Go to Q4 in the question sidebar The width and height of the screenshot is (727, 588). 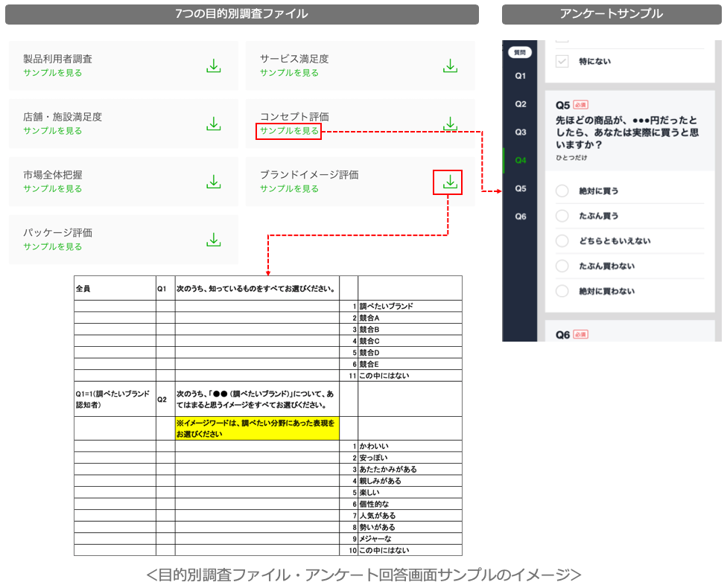[520, 160]
